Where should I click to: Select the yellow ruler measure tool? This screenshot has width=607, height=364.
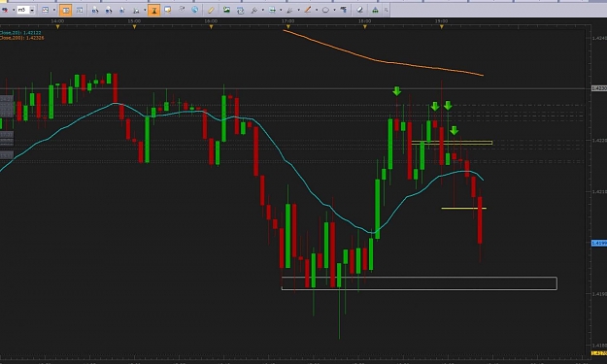pos(211,10)
